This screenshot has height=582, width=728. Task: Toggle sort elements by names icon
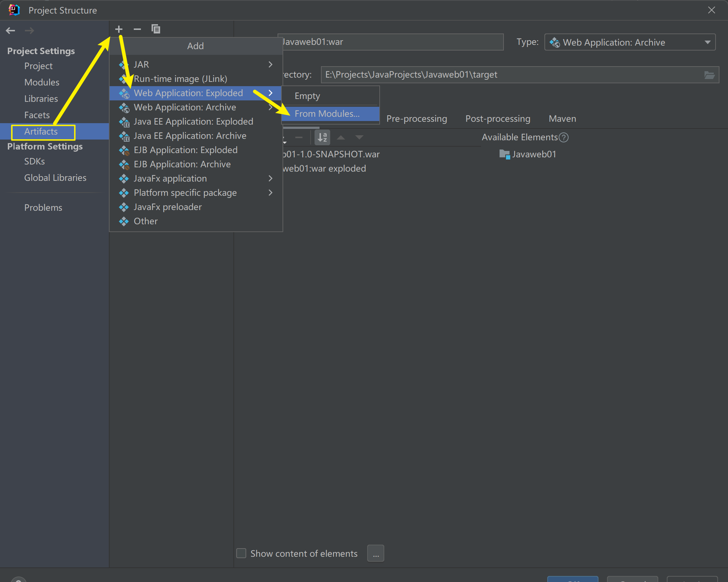coord(322,137)
